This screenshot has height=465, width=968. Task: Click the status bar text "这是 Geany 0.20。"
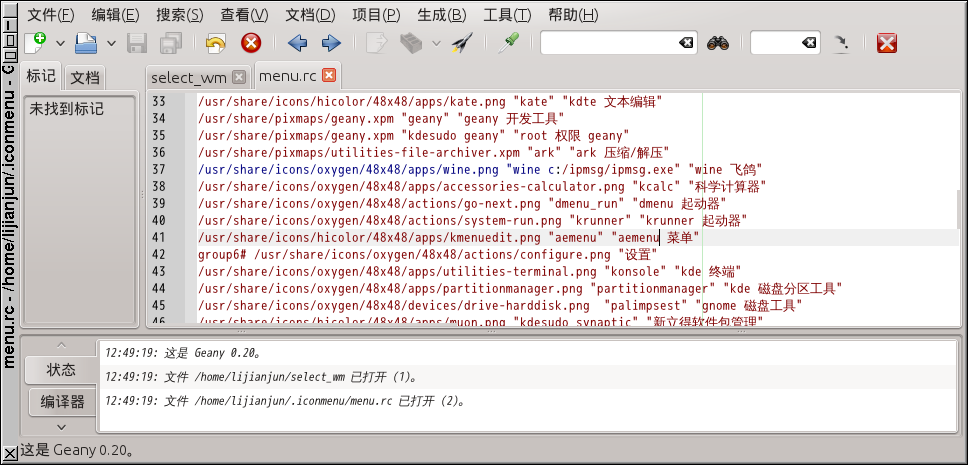pyautogui.click(x=77, y=450)
